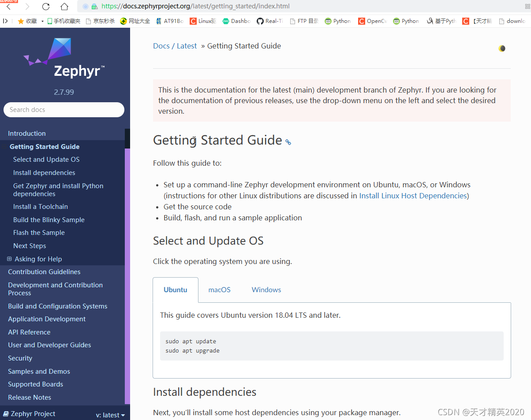Select the Windows tab

tap(266, 290)
